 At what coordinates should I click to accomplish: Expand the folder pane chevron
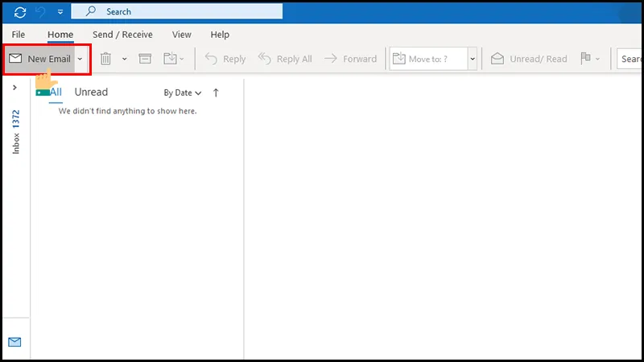14,88
